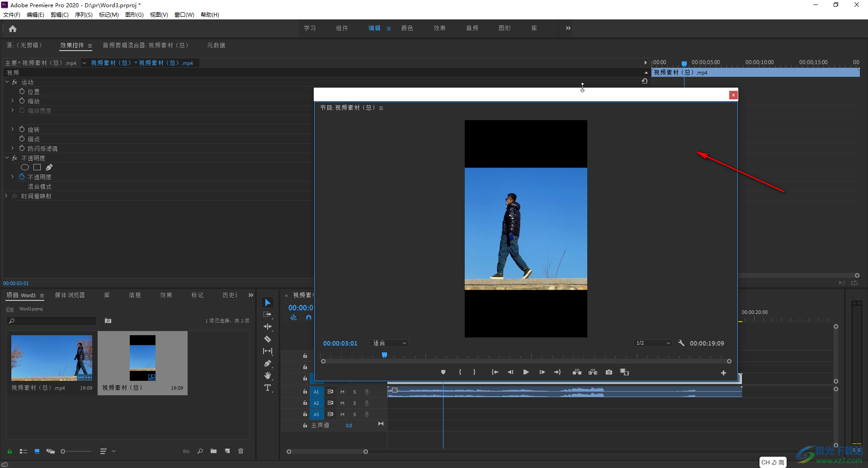
Task: Open the 媒体浏览器 tab
Action: tap(70, 295)
